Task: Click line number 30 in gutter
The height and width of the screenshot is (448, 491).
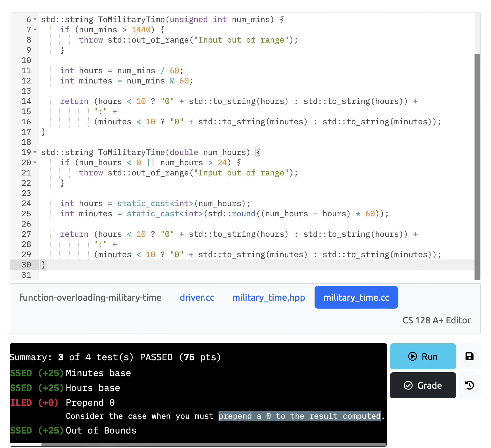Action: coord(26,265)
